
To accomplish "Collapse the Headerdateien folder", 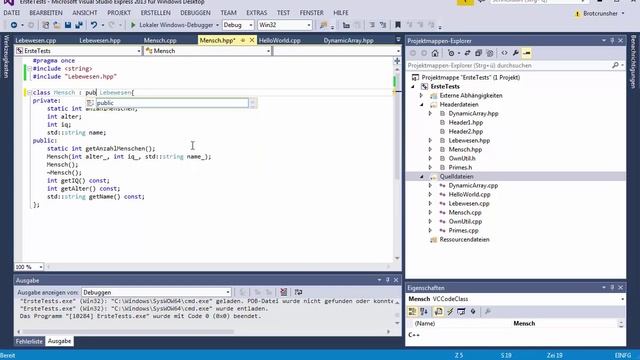I will [x=422, y=104].
